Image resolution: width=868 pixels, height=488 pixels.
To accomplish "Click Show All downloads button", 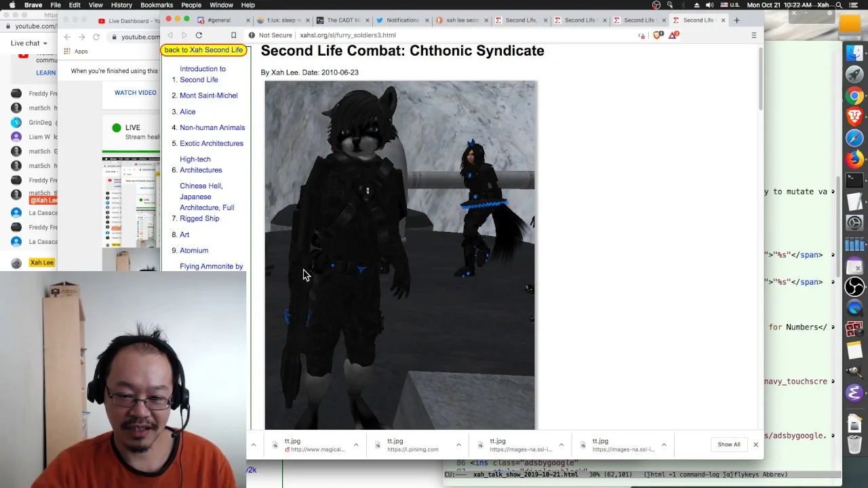I will tap(729, 445).
